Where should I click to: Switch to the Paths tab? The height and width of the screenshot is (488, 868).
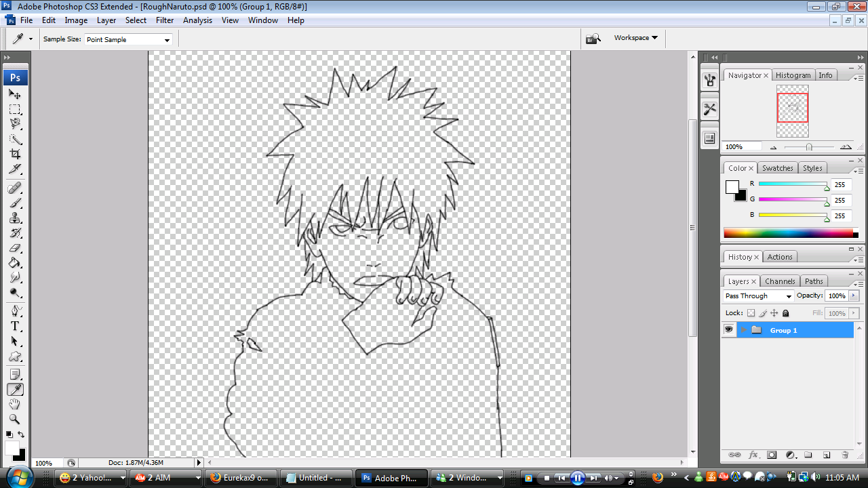click(x=814, y=281)
